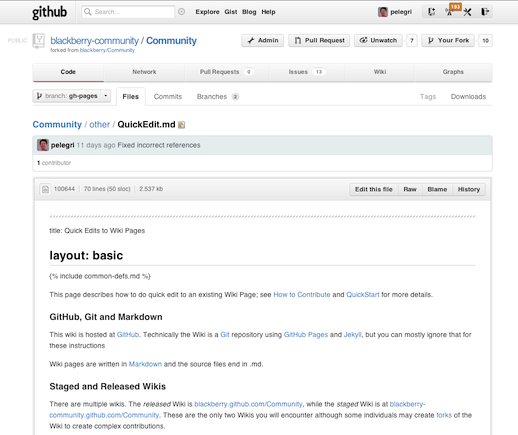Image resolution: width=518 pixels, height=435 pixels.
Task: Open Jekyll link
Action: (x=352, y=335)
